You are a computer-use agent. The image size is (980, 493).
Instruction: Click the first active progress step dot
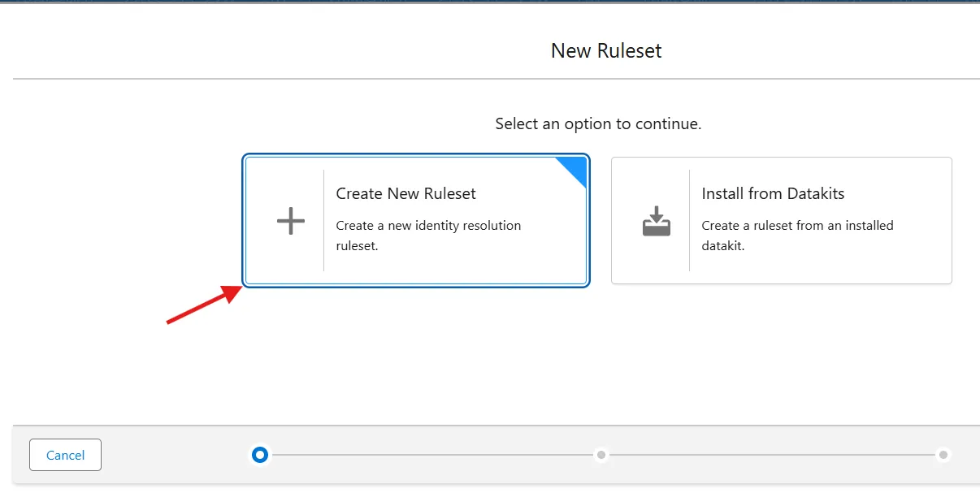pyautogui.click(x=260, y=455)
